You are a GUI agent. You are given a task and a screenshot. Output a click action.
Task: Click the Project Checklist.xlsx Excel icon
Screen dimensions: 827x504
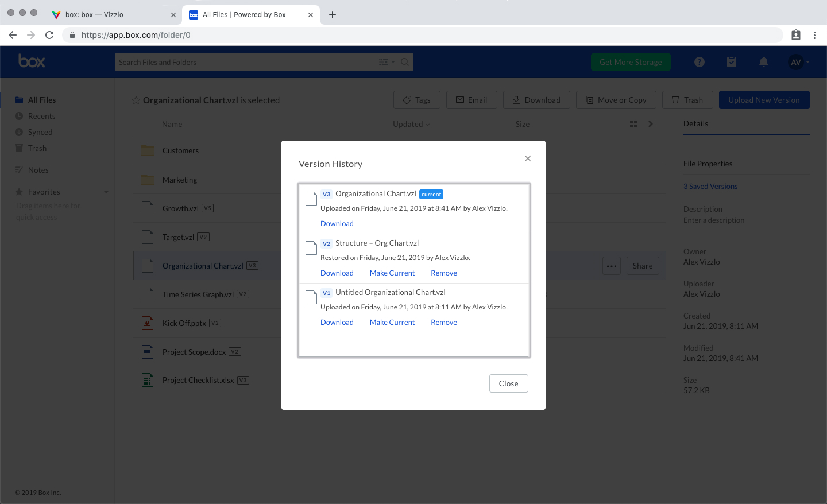[148, 380]
